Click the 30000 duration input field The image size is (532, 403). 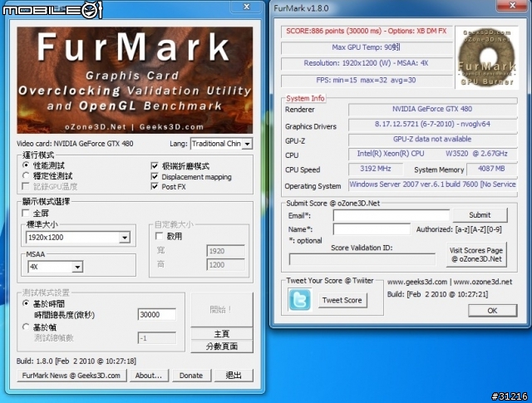pyautogui.click(x=157, y=314)
